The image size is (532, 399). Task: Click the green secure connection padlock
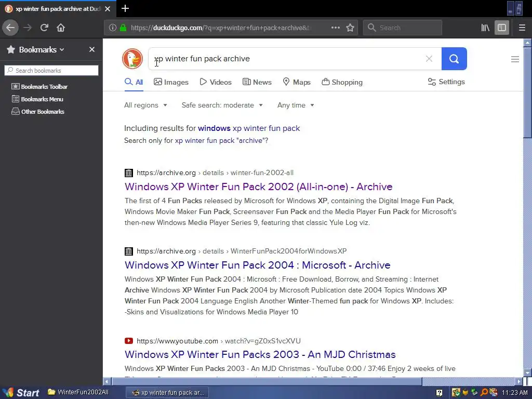[x=123, y=28]
